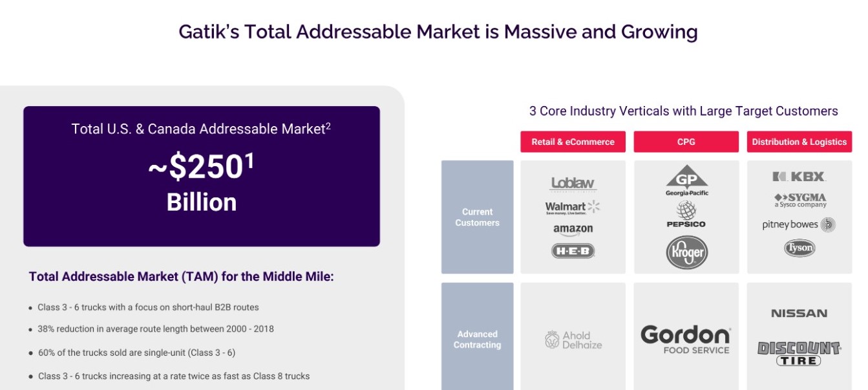Click the "38% reduction in average route length" bullet
The image size is (868, 390).
(156, 329)
